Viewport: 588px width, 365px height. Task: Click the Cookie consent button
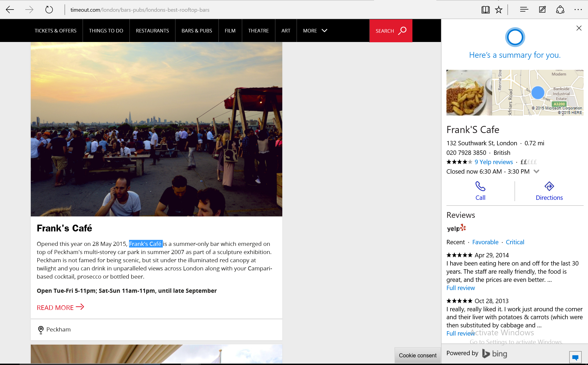418,355
